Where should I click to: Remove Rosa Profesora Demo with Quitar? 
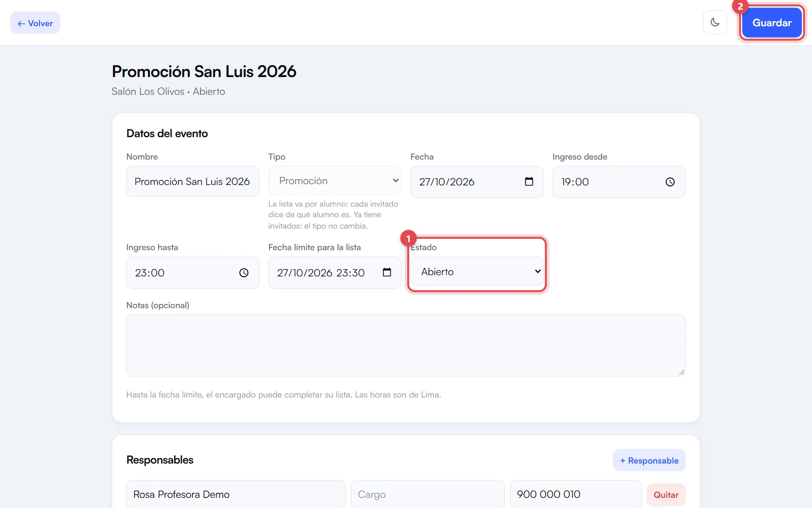[x=666, y=494]
